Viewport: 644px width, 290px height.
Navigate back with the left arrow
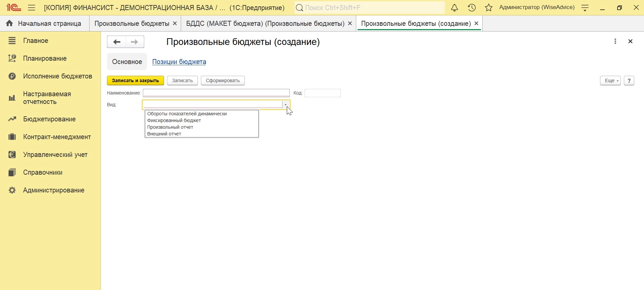pyautogui.click(x=116, y=42)
